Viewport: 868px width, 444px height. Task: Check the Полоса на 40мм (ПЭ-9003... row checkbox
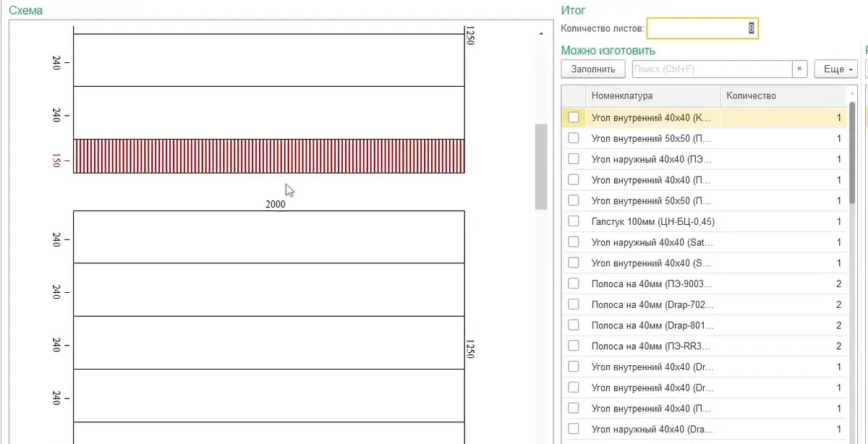tap(574, 284)
